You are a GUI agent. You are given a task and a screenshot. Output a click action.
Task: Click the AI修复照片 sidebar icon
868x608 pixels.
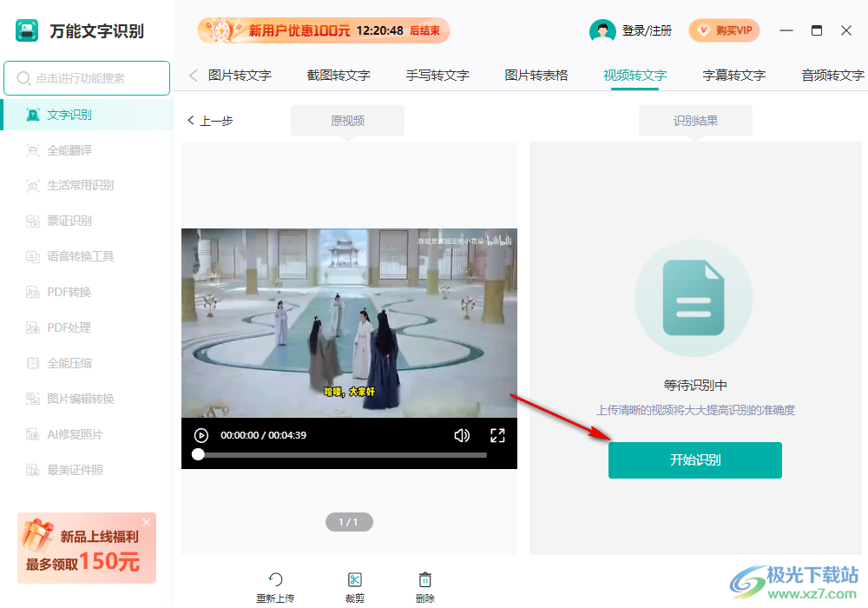[x=33, y=434]
